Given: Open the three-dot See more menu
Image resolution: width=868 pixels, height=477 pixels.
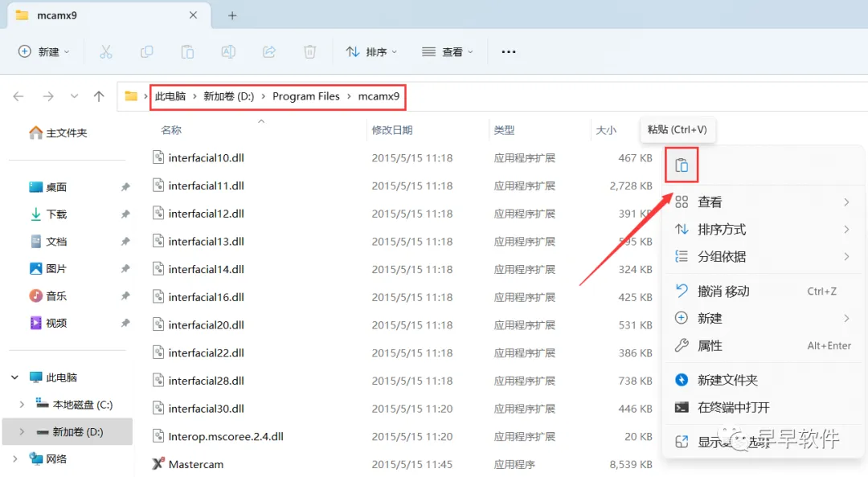Looking at the screenshot, I should point(509,52).
